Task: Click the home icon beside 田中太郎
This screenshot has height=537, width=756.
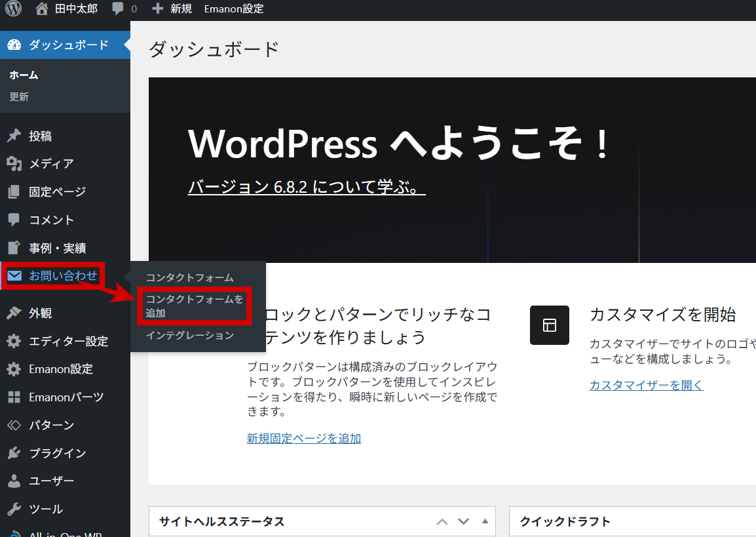Action: 42,9
